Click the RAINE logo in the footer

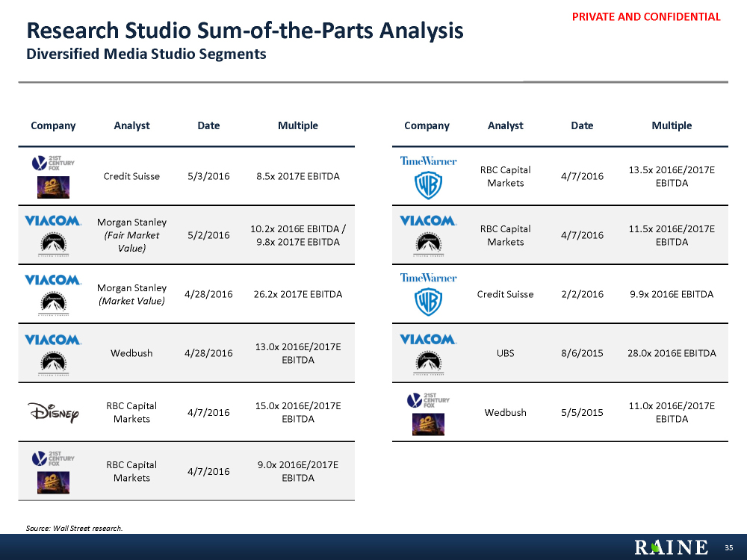point(671,547)
